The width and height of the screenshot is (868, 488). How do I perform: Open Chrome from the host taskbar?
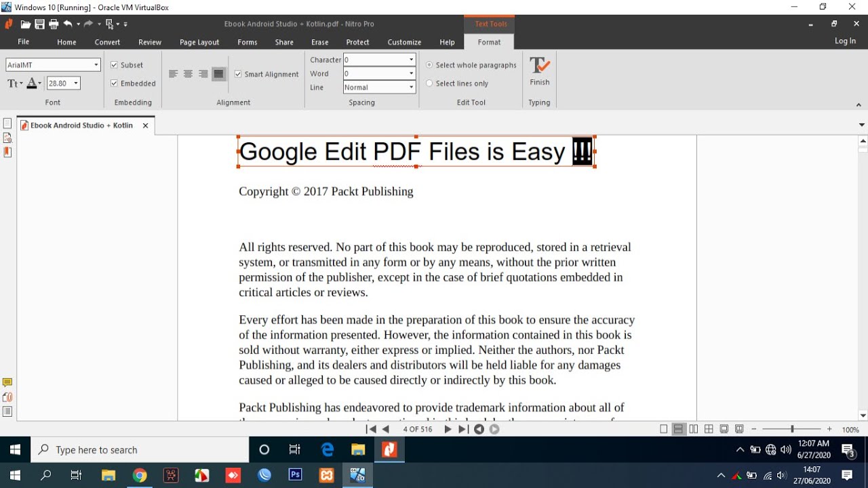(140, 475)
